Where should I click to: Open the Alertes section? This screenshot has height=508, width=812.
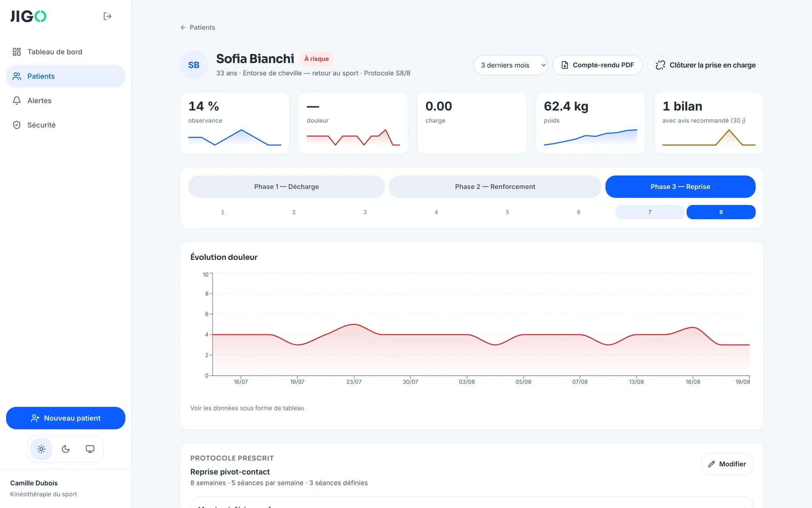(65, 101)
